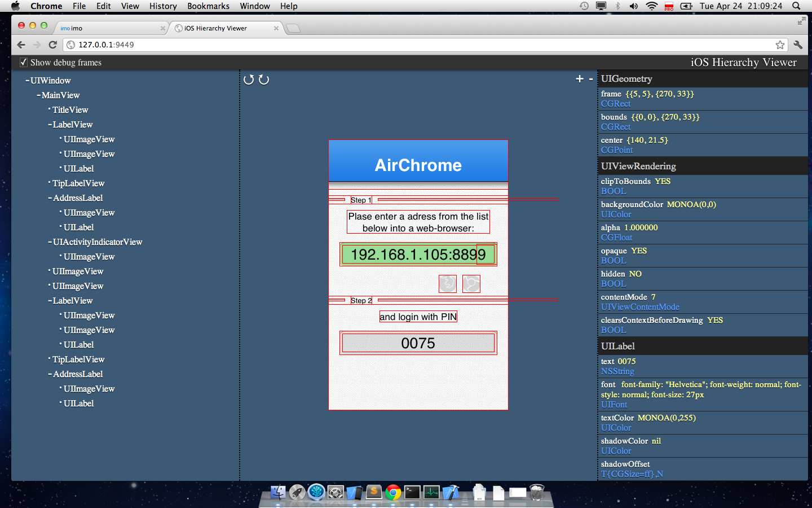Open the Window menu
The image size is (812, 508).
(x=255, y=6)
